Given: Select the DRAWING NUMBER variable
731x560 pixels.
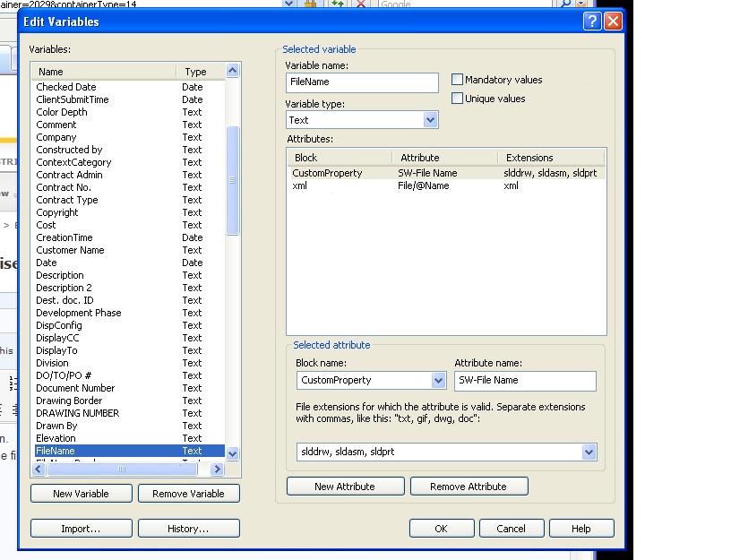Looking at the screenshot, I should [129, 414].
